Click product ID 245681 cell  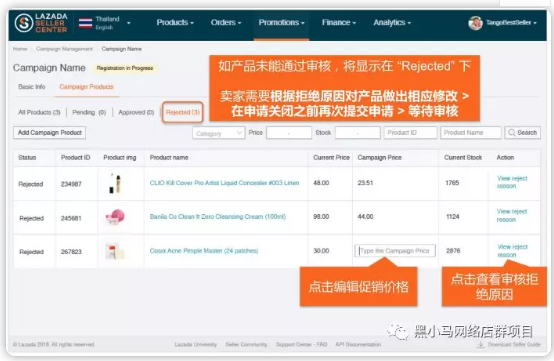pyautogui.click(x=71, y=218)
